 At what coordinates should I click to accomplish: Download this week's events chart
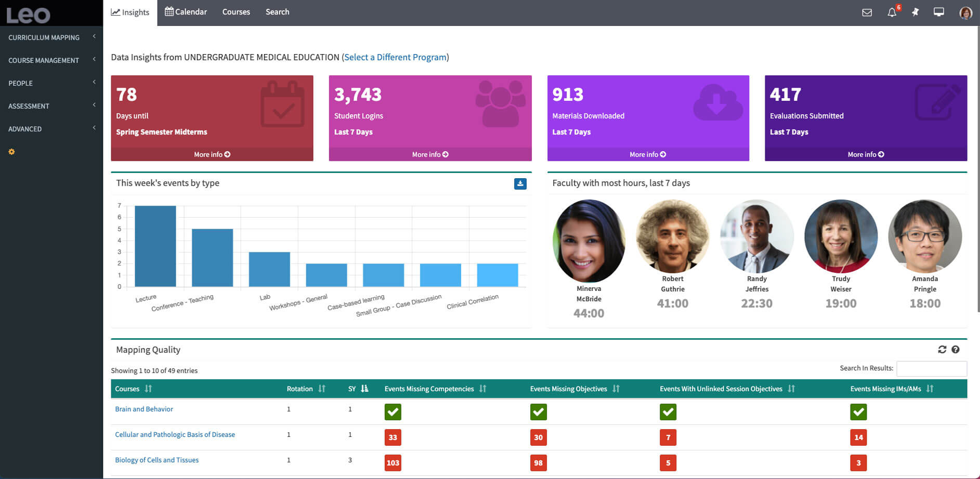pos(520,183)
